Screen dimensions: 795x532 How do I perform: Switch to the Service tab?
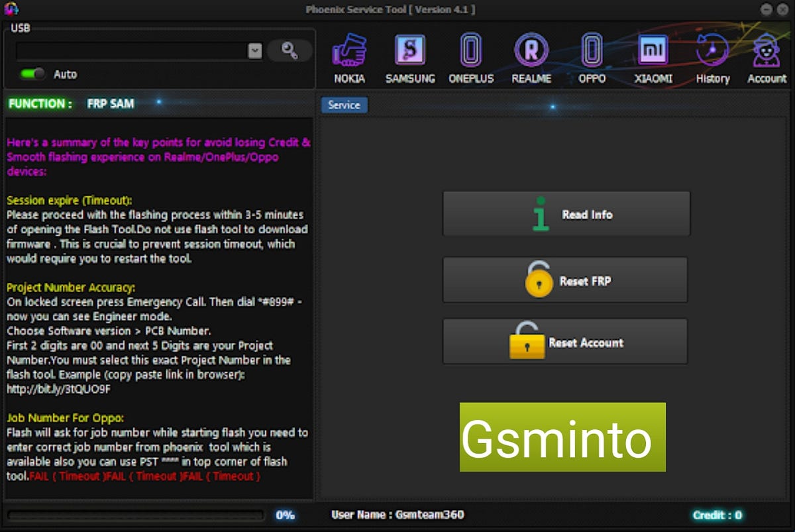pos(344,105)
